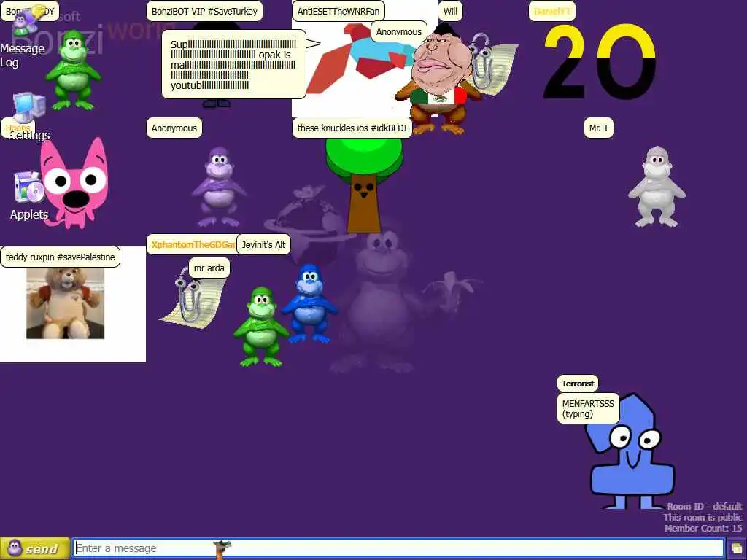The image size is (747, 560).
Task: Click the top Clippy beside Will's character
Action: [492, 65]
